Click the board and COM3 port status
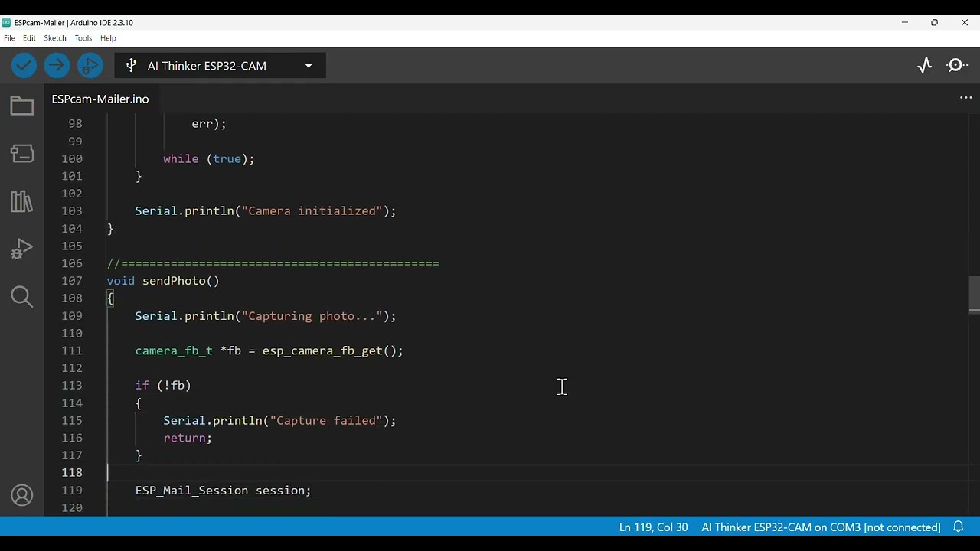This screenshot has height=551, width=980. 821,527
